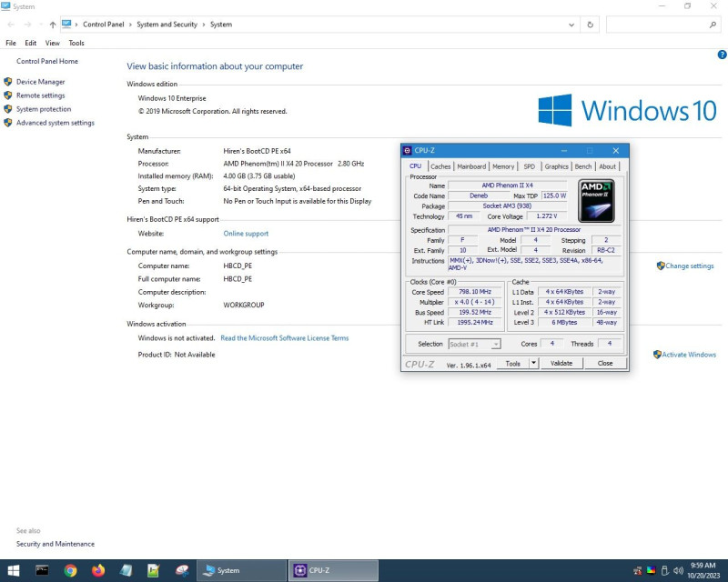Screen dimensions: 728x582
Task: Open Security and Maintenance link
Action: click(56, 544)
